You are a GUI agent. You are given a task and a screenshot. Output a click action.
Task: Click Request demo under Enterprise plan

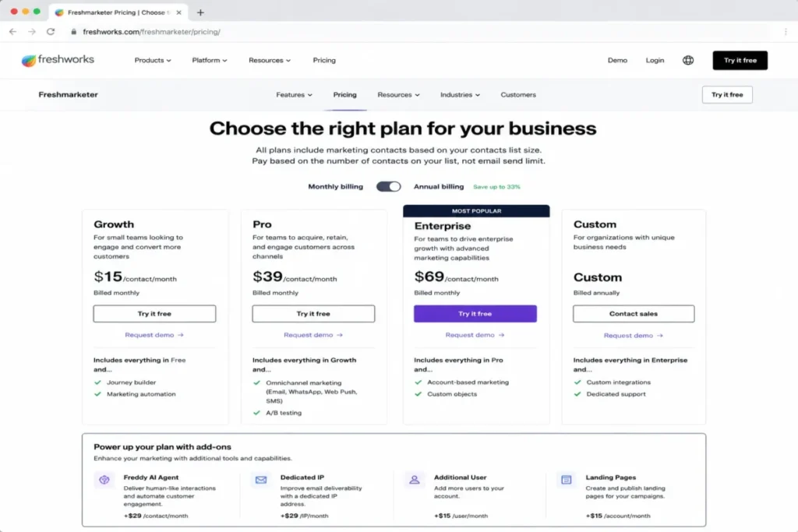pos(475,335)
